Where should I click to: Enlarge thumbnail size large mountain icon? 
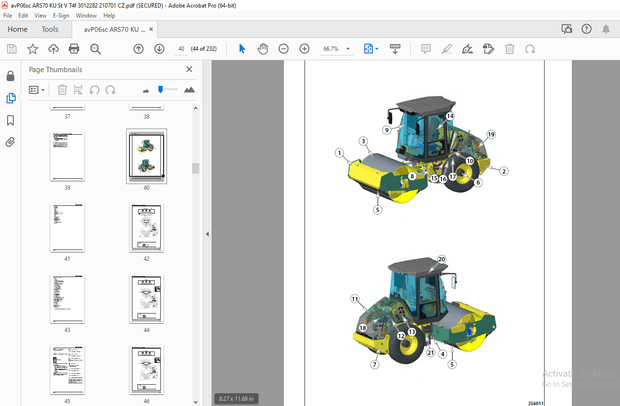tap(189, 90)
